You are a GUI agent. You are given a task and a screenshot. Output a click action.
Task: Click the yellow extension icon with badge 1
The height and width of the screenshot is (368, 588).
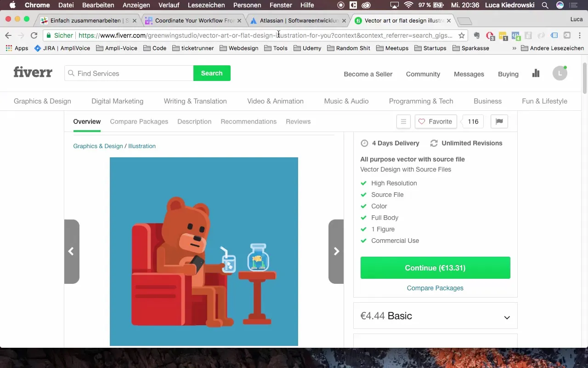503,36
